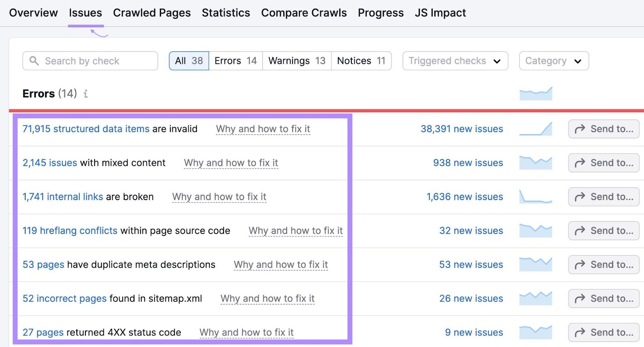Switch to the Crawled Pages tab
Screen dimensions: 644x347
[152, 13]
